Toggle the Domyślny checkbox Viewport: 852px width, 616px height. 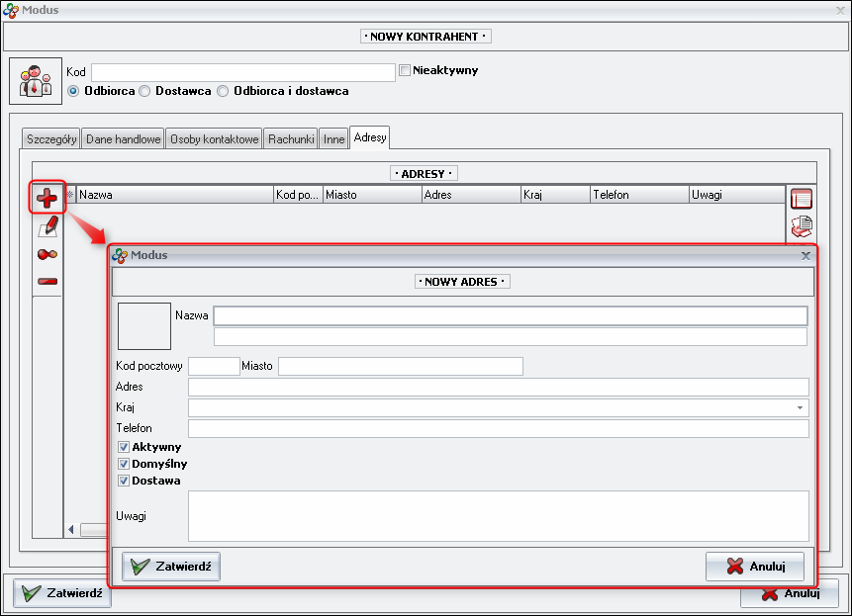point(124,464)
